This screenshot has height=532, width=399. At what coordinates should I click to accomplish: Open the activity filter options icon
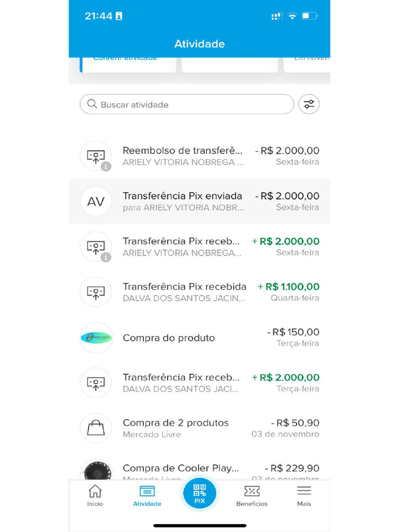tap(309, 104)
